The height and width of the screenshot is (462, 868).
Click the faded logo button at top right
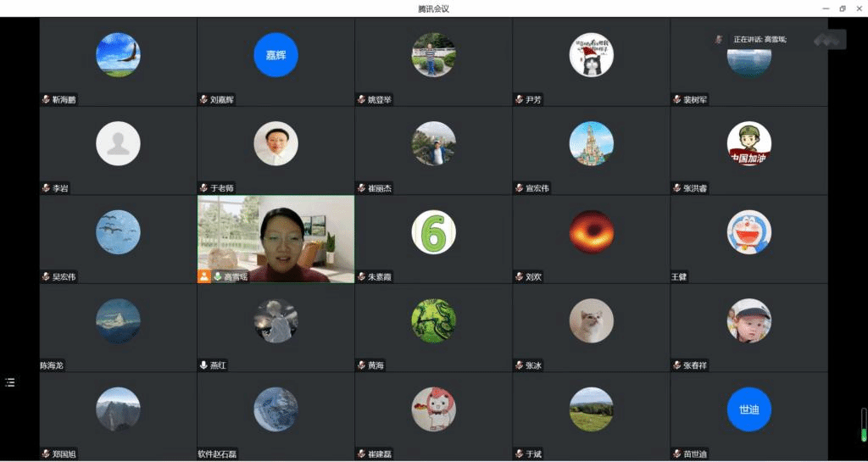pyautogui.click(x=829, y=39)
